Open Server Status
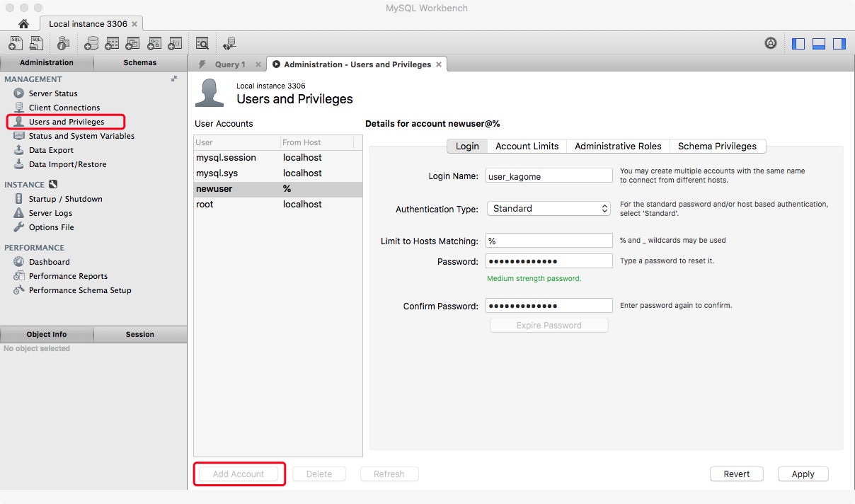The height and width of the screenshot is (504, 855). (x=53, y=93)
